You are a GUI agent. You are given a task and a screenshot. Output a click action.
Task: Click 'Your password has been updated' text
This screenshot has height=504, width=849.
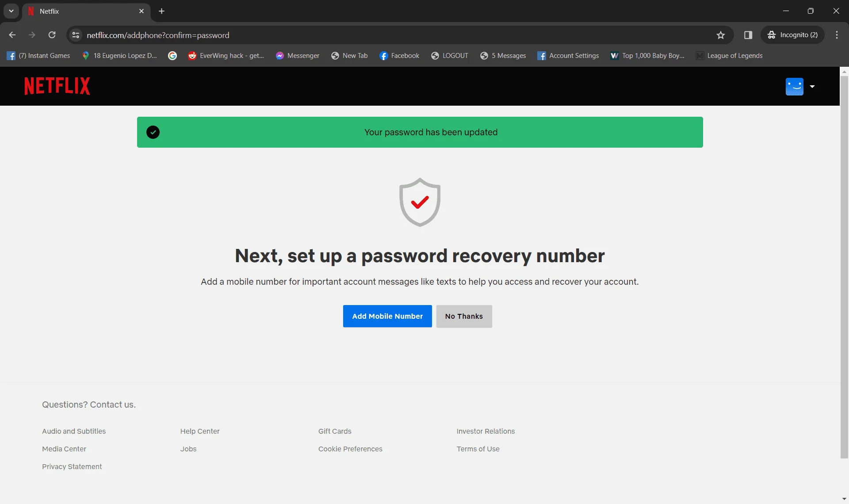pyautogui.click(x=431, y=132)
